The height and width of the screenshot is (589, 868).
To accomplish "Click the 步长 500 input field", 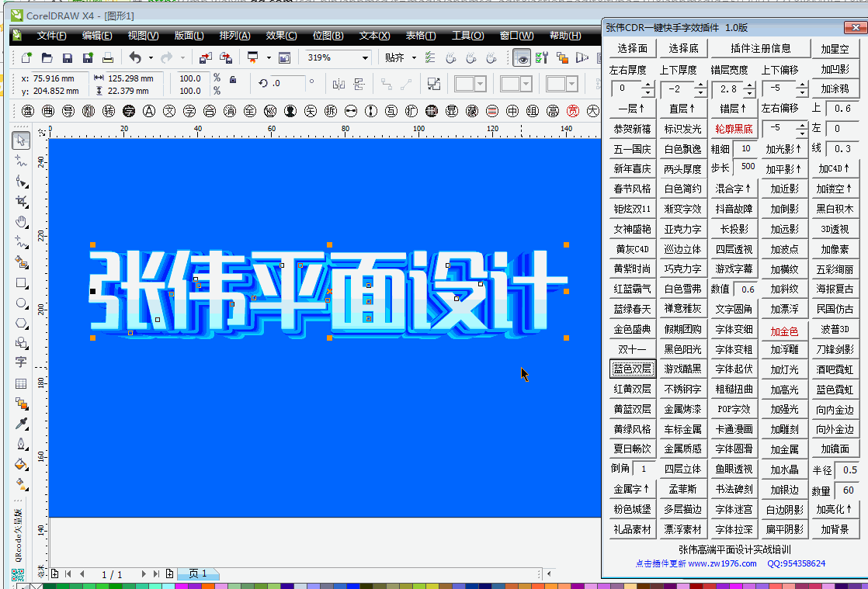I will click(x=745, y=167).
